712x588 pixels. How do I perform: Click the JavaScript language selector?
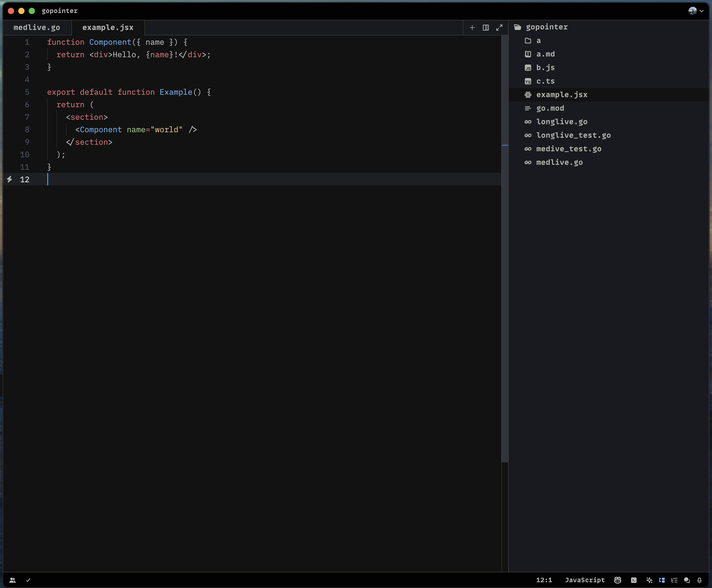[x=585, y=580]
